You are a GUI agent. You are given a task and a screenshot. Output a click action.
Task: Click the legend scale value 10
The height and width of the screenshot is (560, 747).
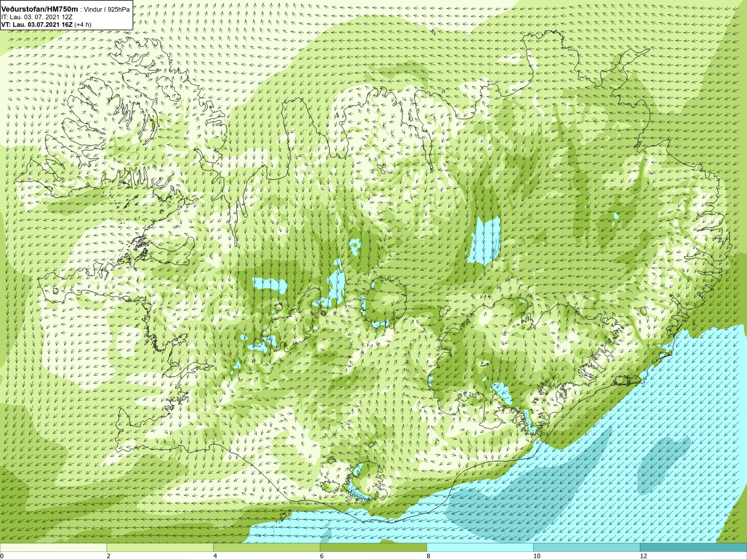point(536,556)
